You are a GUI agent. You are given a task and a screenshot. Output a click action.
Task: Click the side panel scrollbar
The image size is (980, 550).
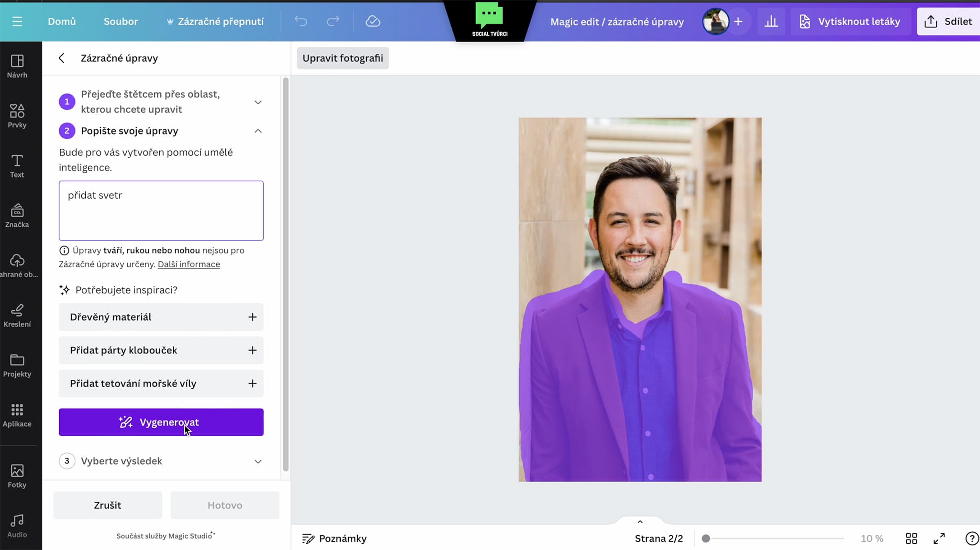click(286, 274)
